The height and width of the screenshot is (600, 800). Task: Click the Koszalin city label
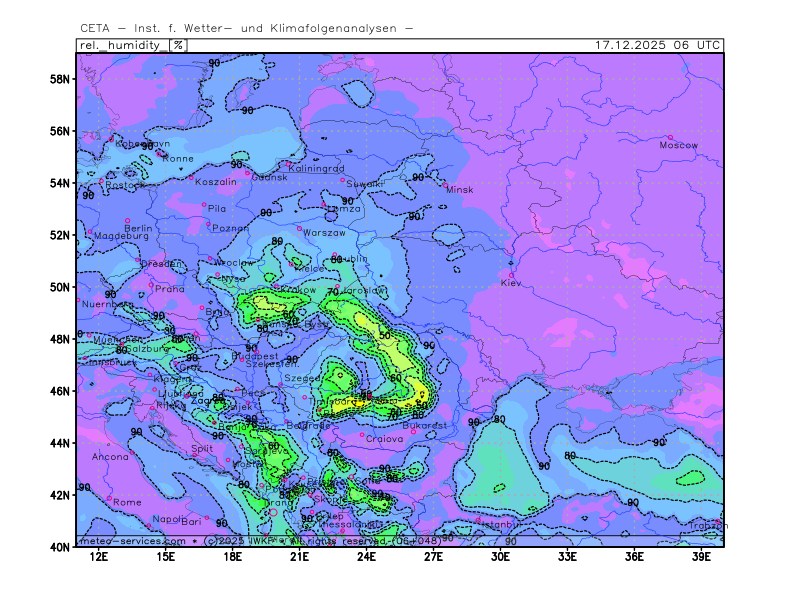[x=216, y=182]
